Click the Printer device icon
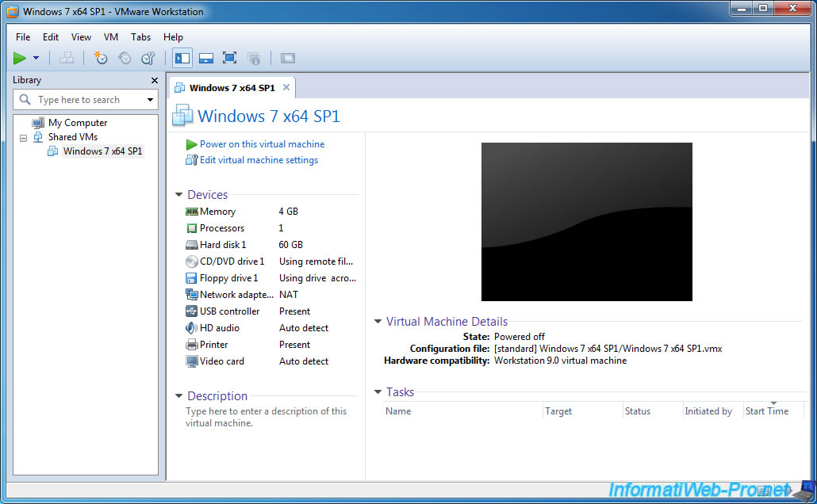Screen dimensions: 817x504 tap(192, 345)
